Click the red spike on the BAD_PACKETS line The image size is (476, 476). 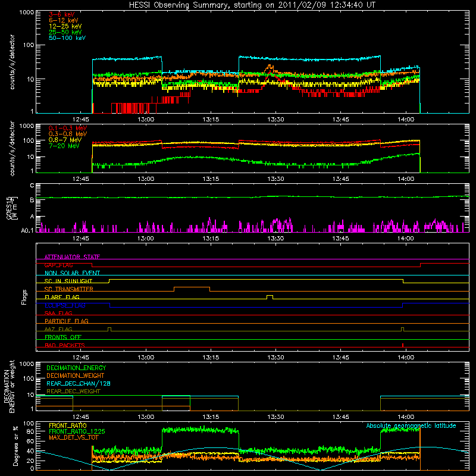403,345
